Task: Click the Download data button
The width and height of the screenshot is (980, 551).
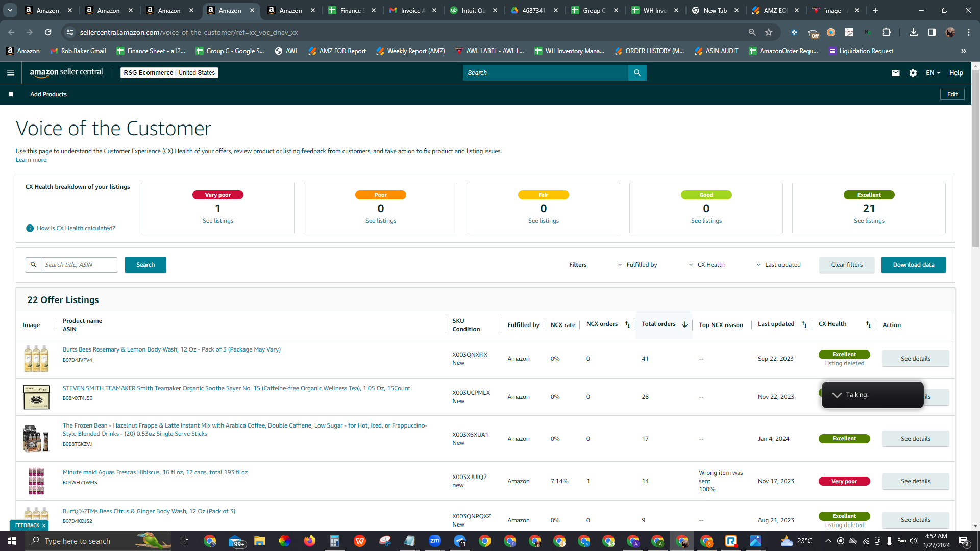Action: click(x=914, y=265)
